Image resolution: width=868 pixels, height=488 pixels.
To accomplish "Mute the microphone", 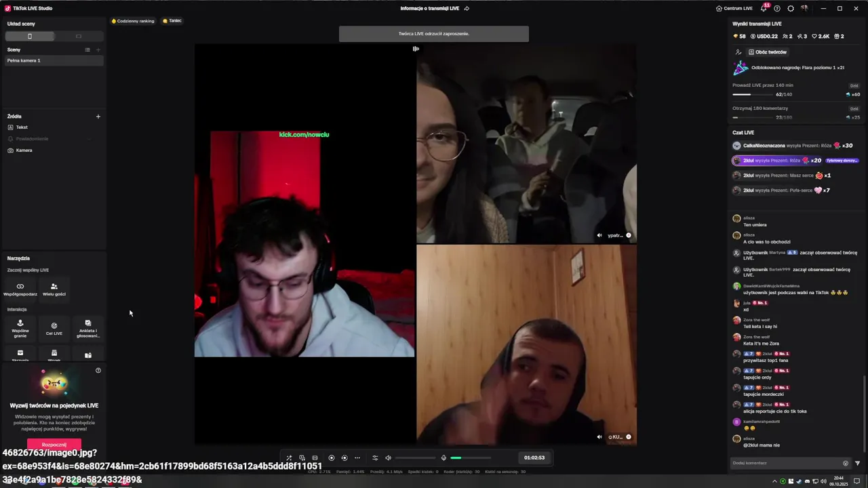I will tap(443, 457).
